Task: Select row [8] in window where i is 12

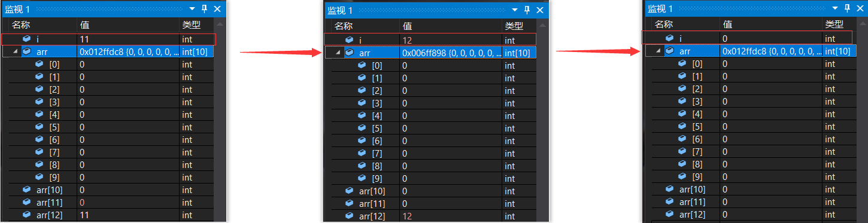Action: 430,166
